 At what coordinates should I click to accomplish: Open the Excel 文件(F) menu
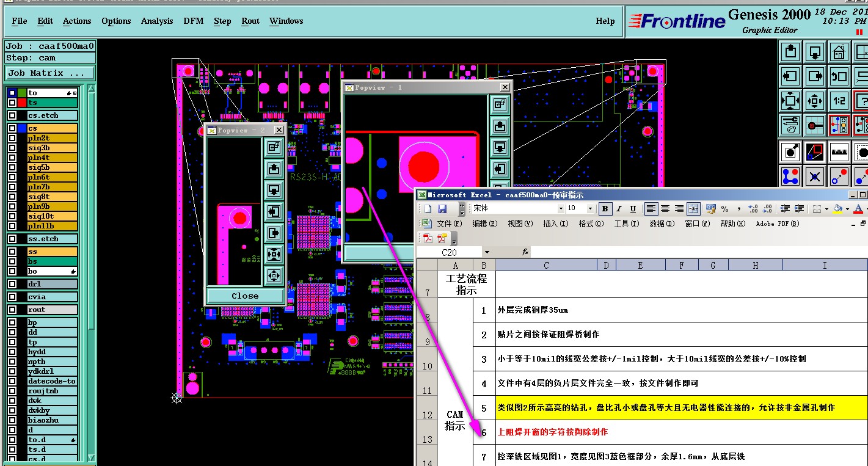click(450, 224)
